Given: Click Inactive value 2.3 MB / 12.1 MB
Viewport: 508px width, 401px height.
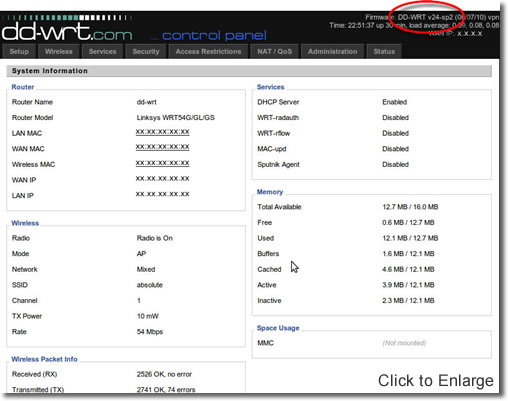Looking at the screenshot, I should click(x=408, y=301).
